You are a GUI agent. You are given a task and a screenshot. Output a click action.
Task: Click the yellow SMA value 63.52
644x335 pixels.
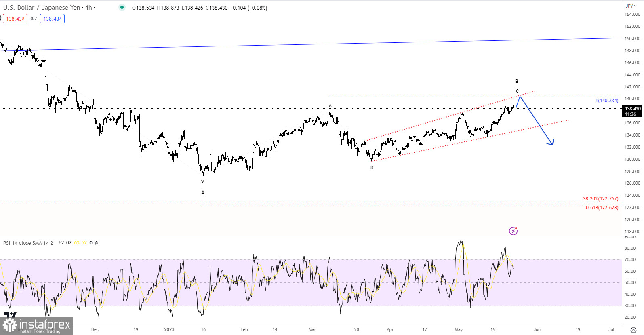pyautogui.click(x=80, y=243)
